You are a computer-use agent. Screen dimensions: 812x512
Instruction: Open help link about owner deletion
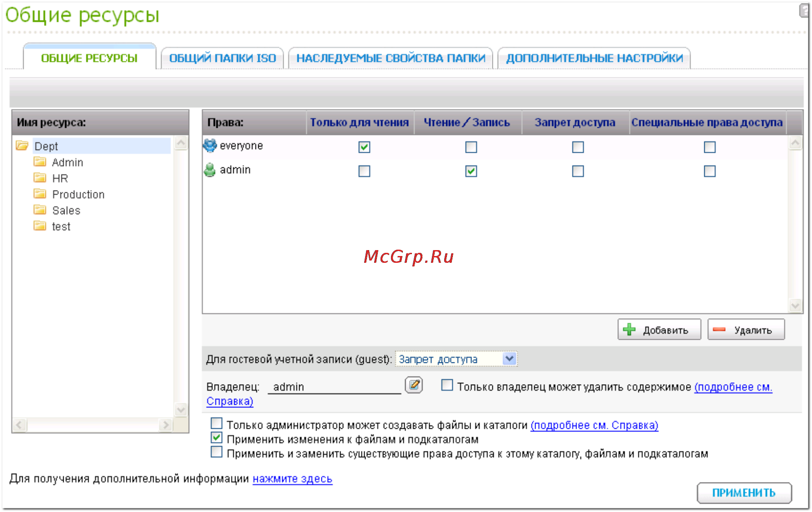[733, 387]
